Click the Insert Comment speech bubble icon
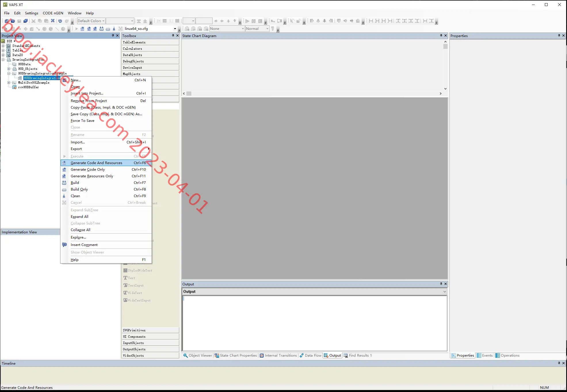 tap(64, 245)
